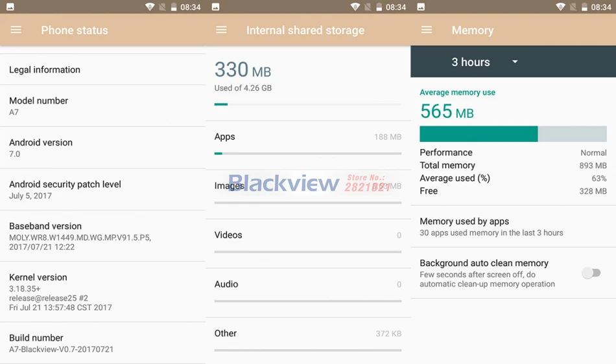This screenshot has width=616, height=364.
Task: Tap Build number entry
Action: 102,343
